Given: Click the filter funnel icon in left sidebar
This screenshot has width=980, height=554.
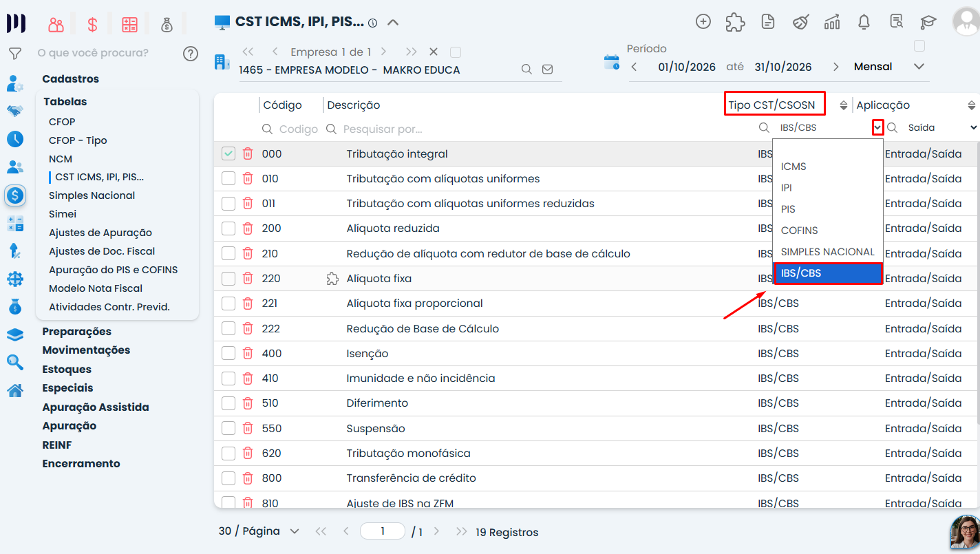Looking at the screenshot, I should pyautogui.click(x=15, y=53).
